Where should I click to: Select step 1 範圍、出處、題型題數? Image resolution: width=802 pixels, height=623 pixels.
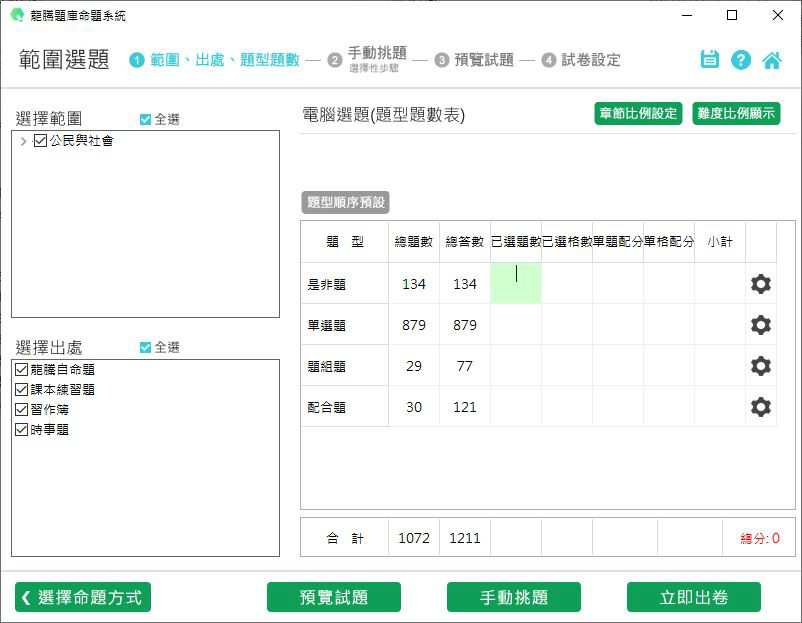(215, 60)
